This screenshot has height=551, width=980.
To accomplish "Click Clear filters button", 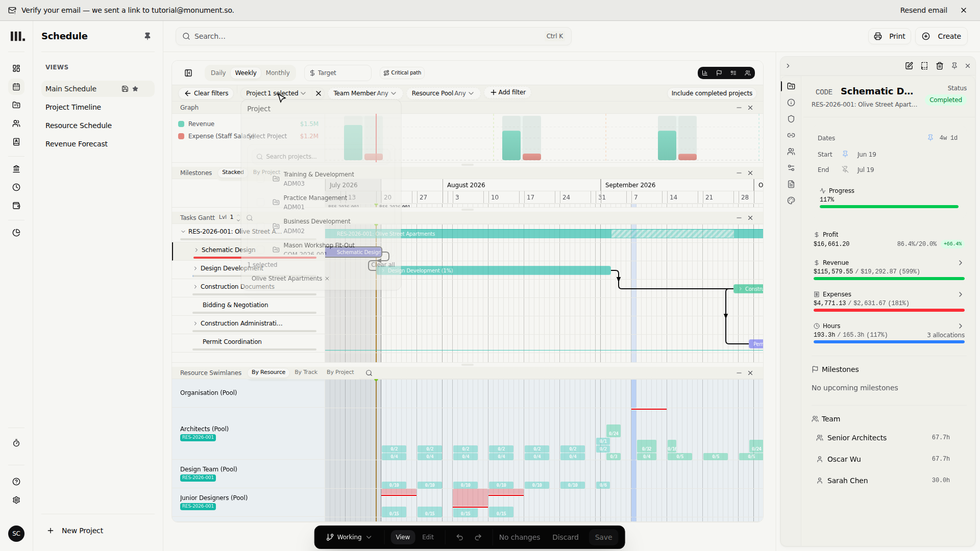I will [x=206, y=93].
